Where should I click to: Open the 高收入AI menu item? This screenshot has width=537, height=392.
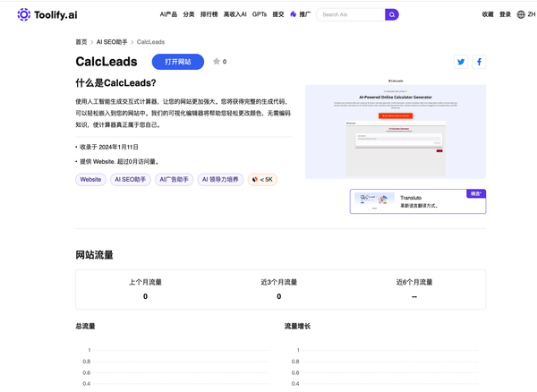tap(234, 14)
